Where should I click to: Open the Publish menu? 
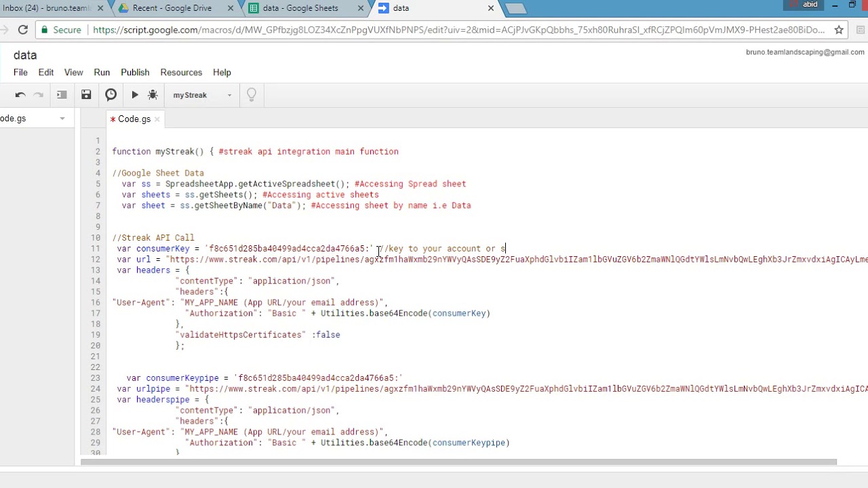pyautogui.click(x=135, y=73)
